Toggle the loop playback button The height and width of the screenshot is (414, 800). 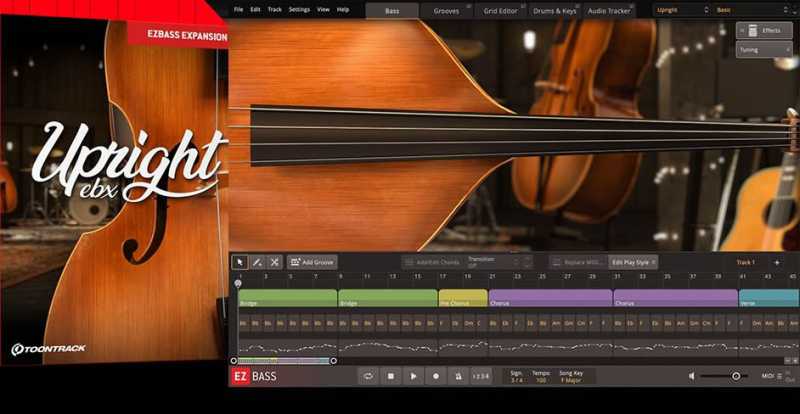coord(368,376)
